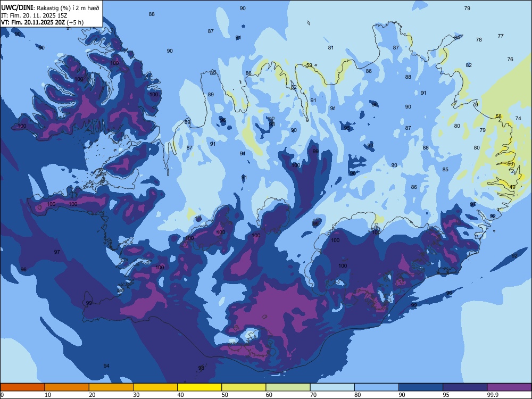This screenshot has height=399, width=532.
Task: Click the golden 30–40 legend swatch
Action: (x=155, y=387)
